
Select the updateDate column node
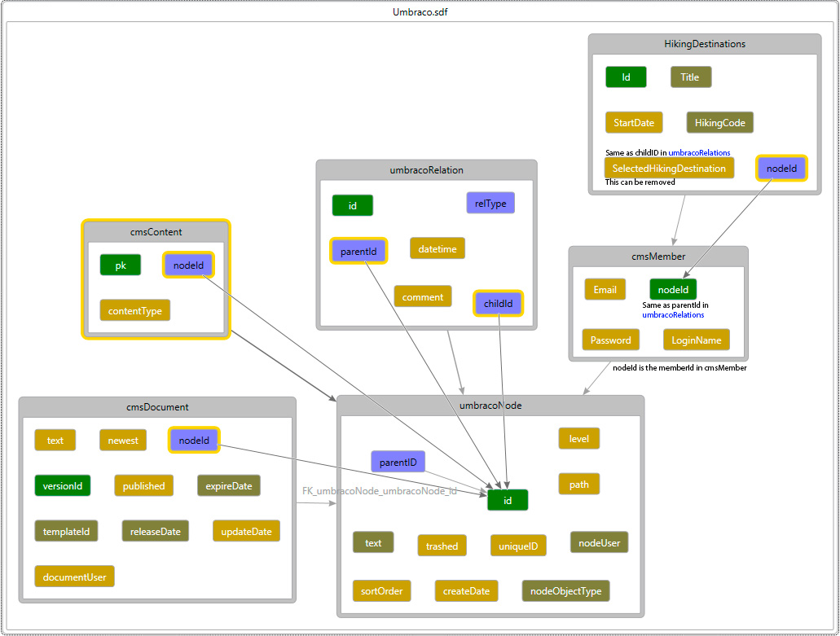click(x=246, y=532)
